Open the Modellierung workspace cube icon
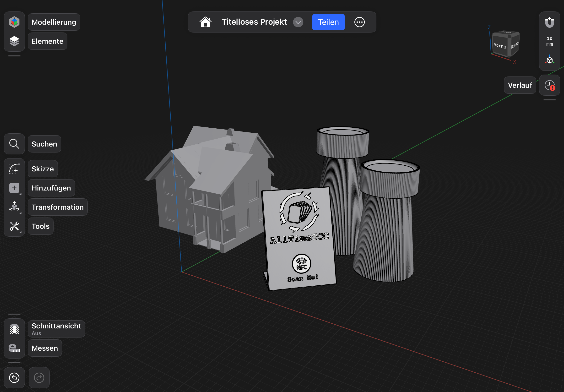Image resolution: width=564 pixels, height=392 pixels. point(14,22)
